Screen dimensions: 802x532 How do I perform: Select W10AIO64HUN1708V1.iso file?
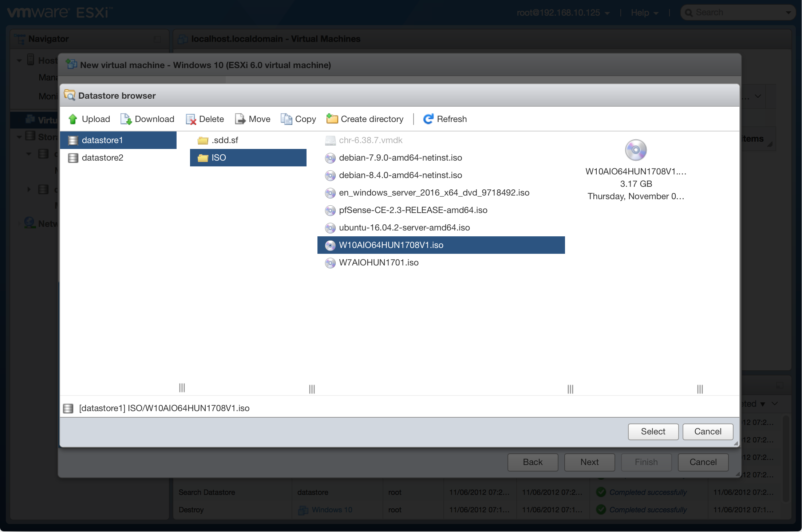pos(441,245)
